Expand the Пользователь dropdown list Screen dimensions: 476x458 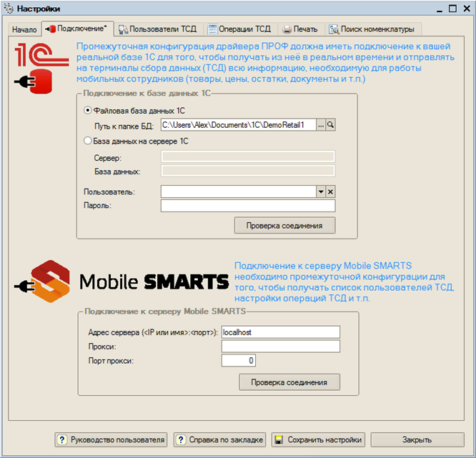tap(321, 191)
